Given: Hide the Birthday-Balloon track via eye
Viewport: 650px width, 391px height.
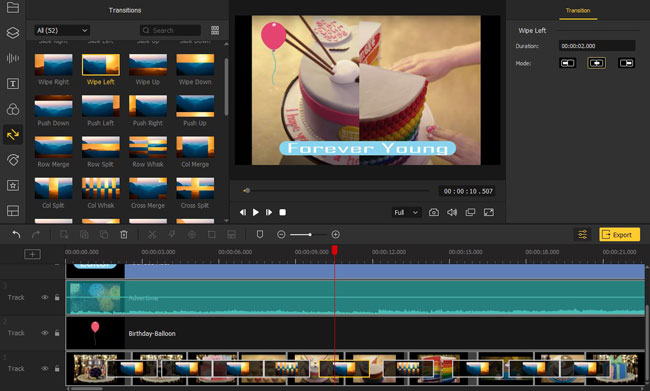Looking at the screenshot, I should pyautogui.click(x=44, y=333).
